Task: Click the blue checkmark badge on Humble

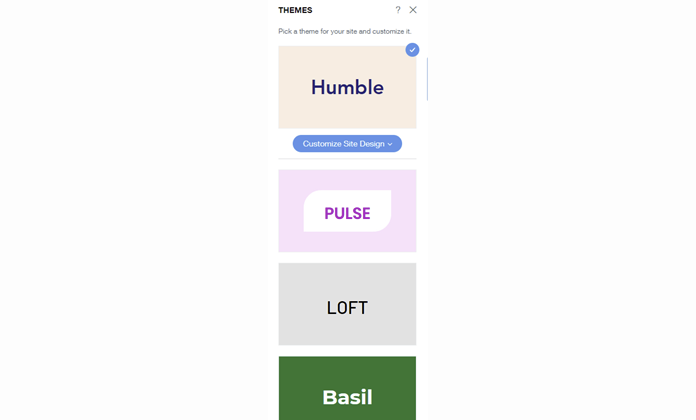Action: [x=412, y=50]
